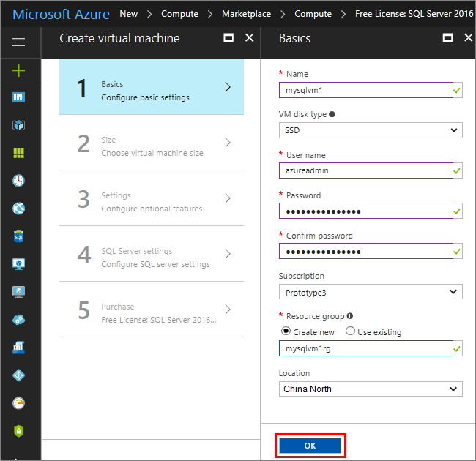Screen dimensions: 476x461
Task: Open Resource groups cube icon
Action: pos(18,125)
